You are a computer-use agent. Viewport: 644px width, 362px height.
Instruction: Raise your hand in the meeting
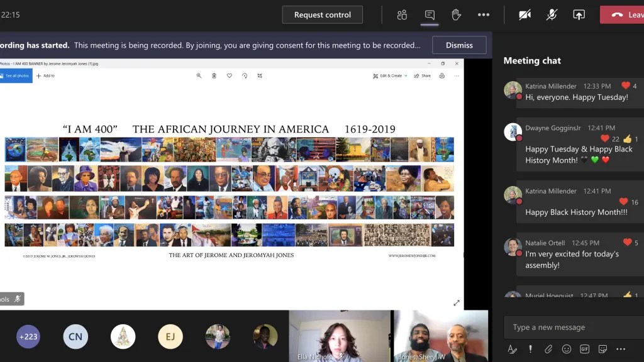pyautogui.click(x=456, y=15)
